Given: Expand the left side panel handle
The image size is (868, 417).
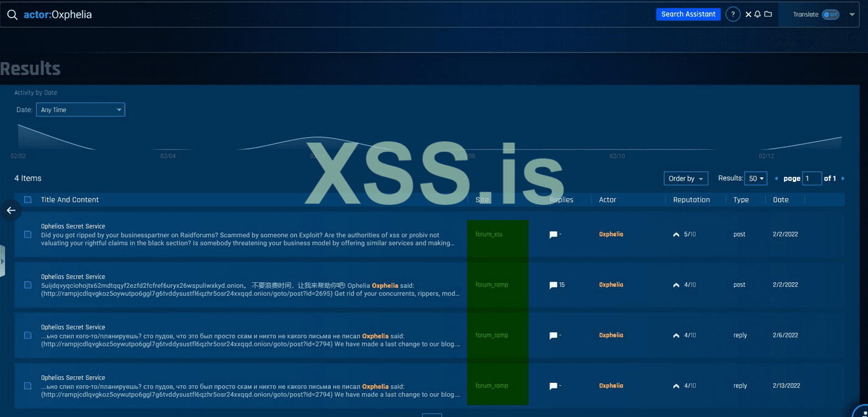Looking at the screenshot, I should point(2,261).
